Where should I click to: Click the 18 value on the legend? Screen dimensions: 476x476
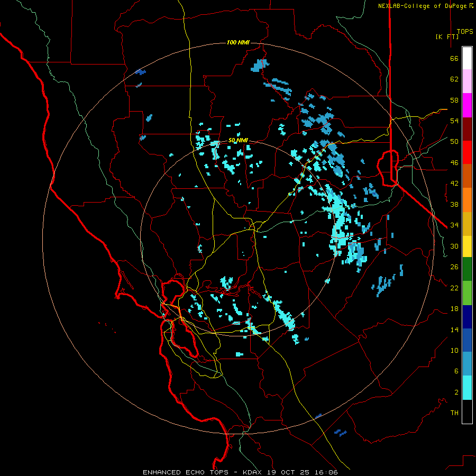[454, 309]
